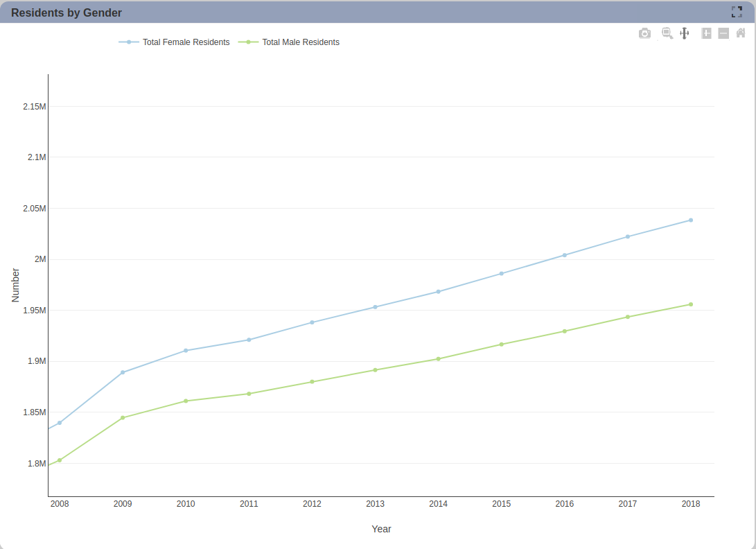Click the 2013 label on the x-axis
Viewport: 756px width, 549px height.
tap(375, 504)
